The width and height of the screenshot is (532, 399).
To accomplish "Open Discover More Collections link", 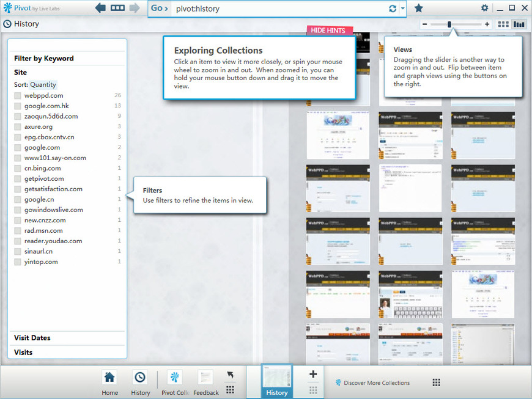I will coord(372,383).
